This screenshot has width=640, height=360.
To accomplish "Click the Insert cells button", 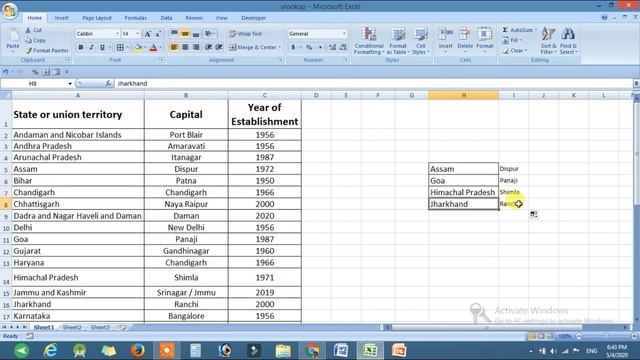I will coord(445,40).
